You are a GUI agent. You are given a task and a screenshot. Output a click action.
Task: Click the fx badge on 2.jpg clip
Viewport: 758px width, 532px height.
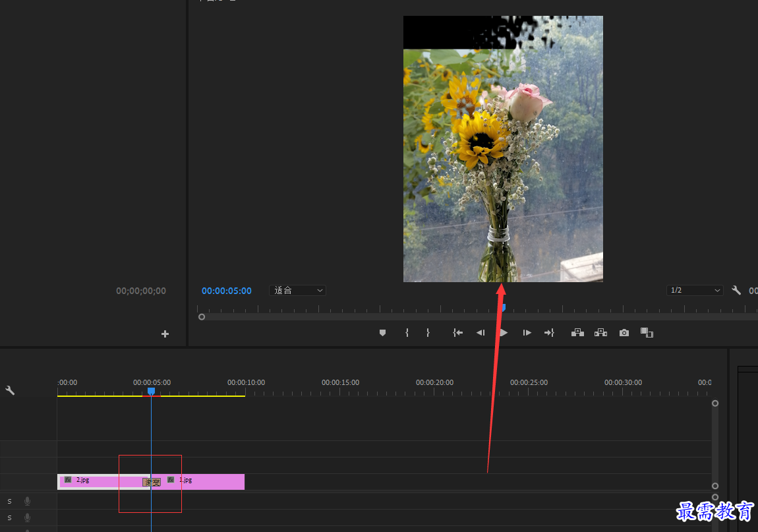68,480
